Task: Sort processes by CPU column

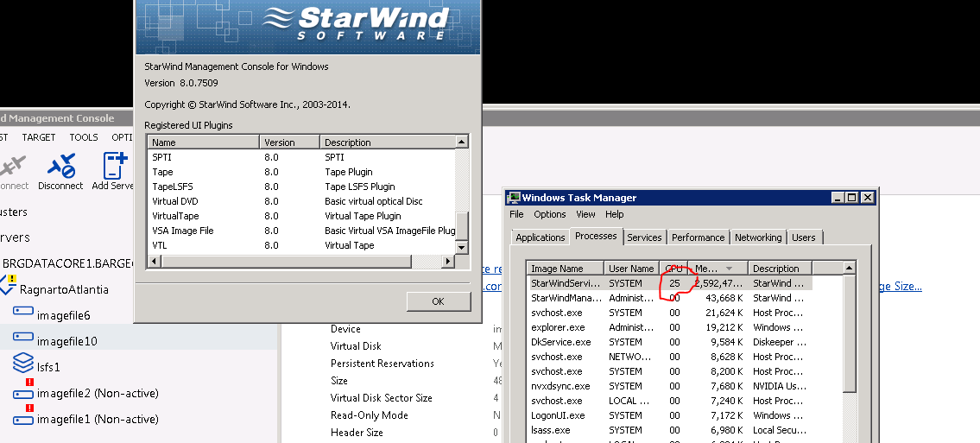Action: (x=673, y=269)
